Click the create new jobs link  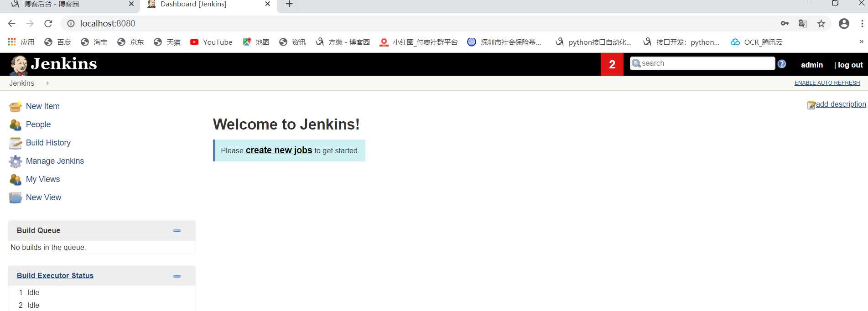coord(279,150)
